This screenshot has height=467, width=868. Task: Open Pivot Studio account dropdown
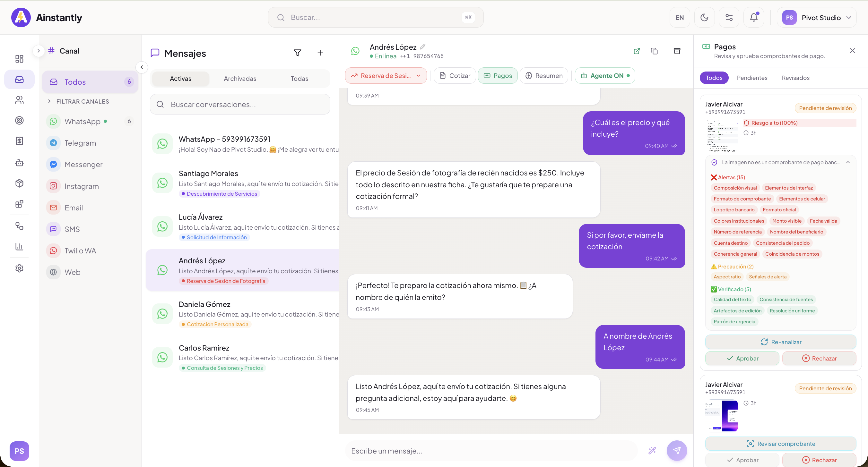click(817, 18)
